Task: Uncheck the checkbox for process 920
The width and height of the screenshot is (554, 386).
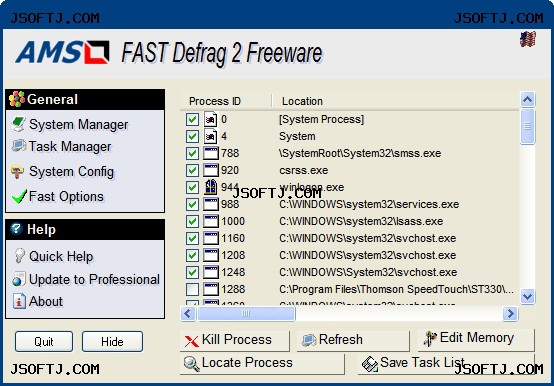Action: [x=192, y=170]
